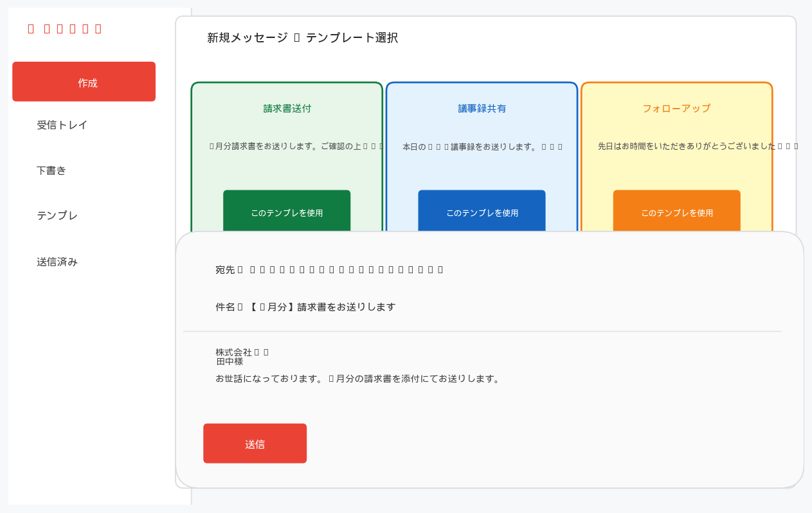Viewport: 812px width, 513px height.
Task: Open the テンプレ section
Action: pyautogui.click(x=57, y=216)
